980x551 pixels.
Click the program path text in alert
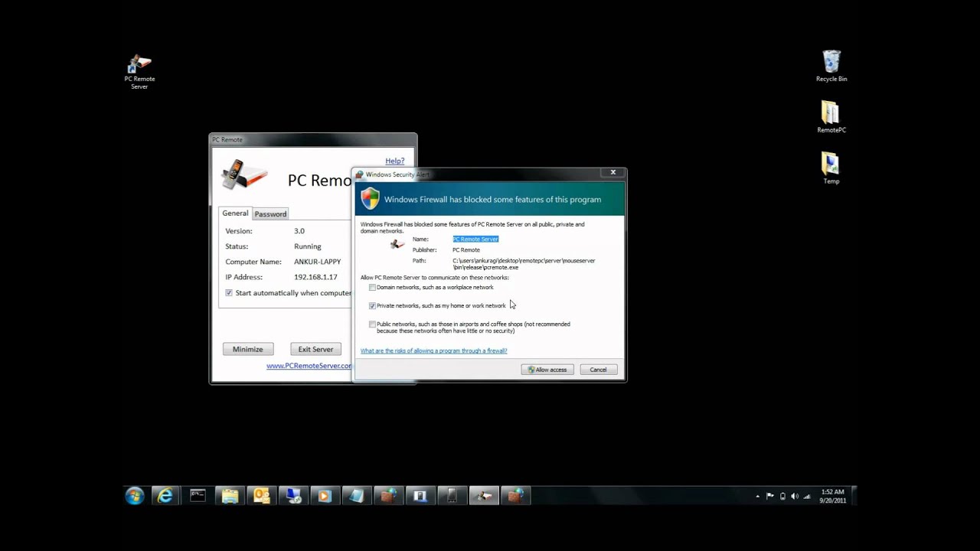pyautogui.click(x=524, y=264)
